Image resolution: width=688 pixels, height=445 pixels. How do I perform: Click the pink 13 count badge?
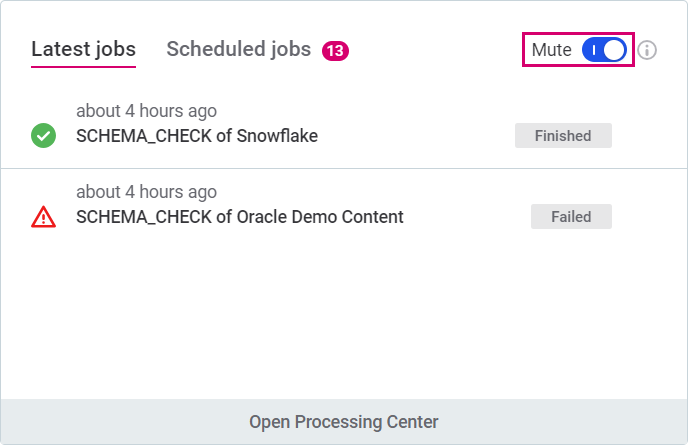(335, 50)
